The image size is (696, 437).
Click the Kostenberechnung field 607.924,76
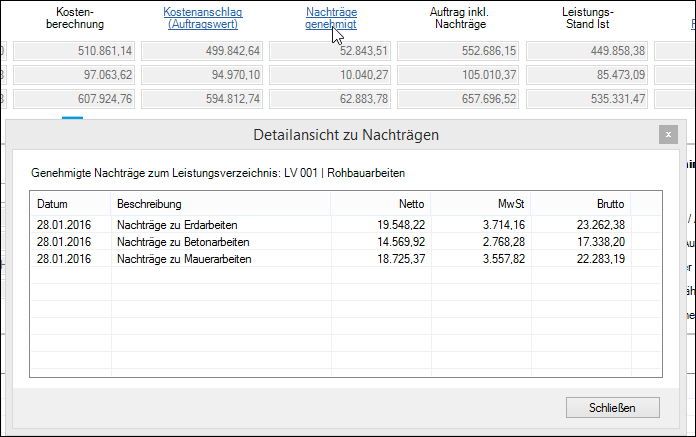click(x=74, y=99)
